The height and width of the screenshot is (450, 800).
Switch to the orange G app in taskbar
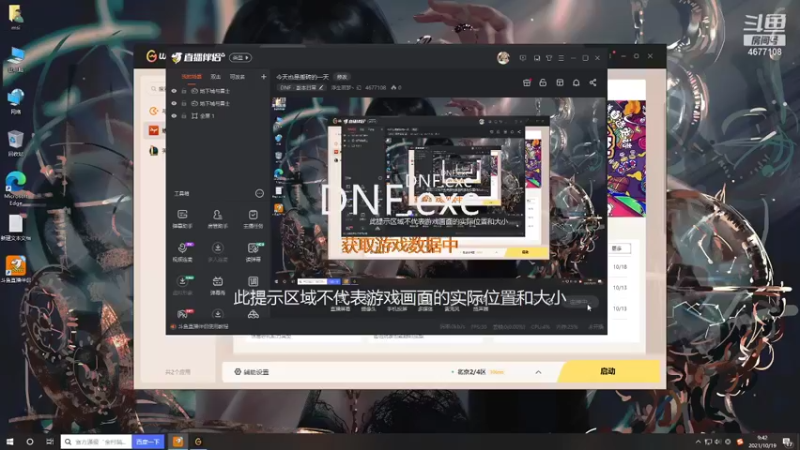click(x=198, y=442)
